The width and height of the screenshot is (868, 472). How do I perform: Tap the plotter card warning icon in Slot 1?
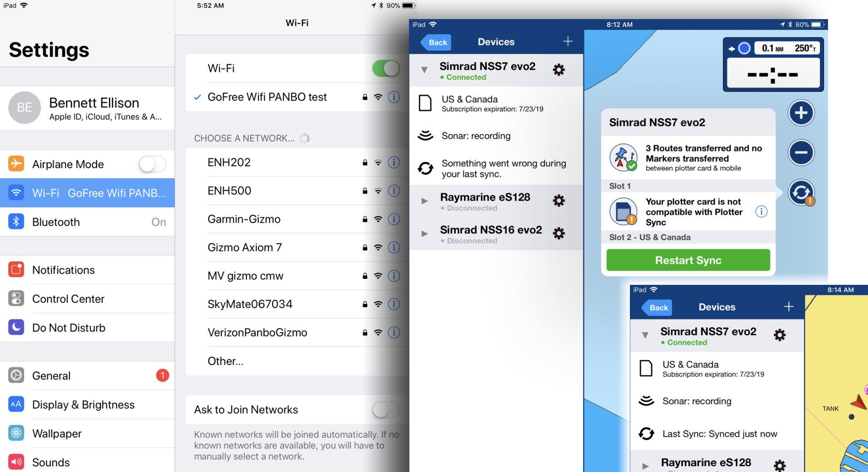pyautogui.click(x=623, y=211)
